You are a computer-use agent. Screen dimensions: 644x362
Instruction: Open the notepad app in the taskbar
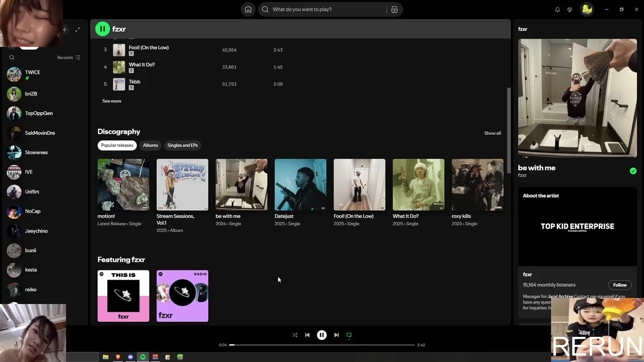(x=168, y=357)
